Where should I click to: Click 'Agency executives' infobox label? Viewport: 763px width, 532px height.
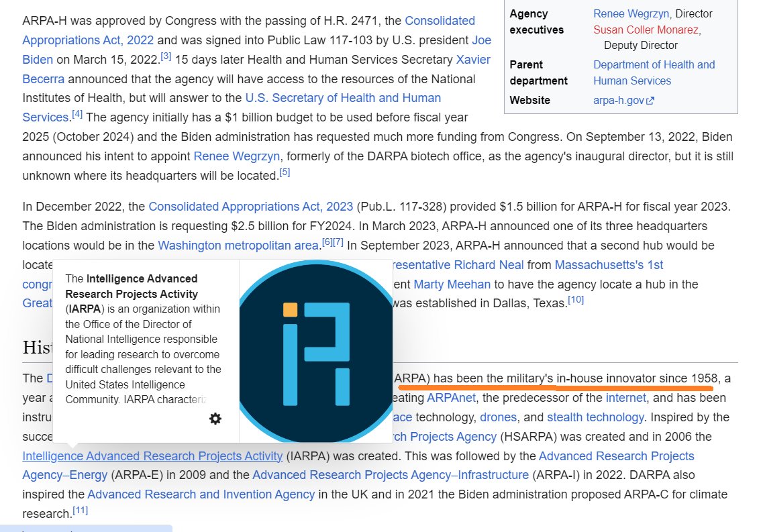[536, 22]
